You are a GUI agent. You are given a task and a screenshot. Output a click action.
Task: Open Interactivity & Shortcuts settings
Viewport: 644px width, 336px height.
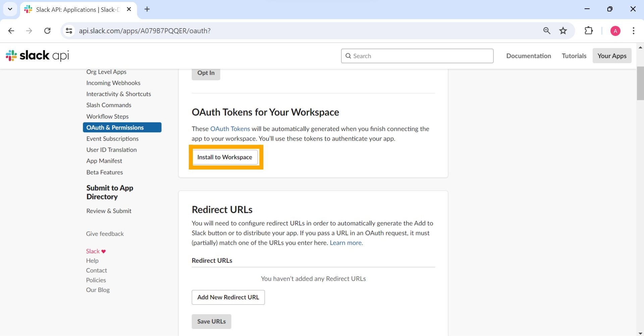coord(118,94)
